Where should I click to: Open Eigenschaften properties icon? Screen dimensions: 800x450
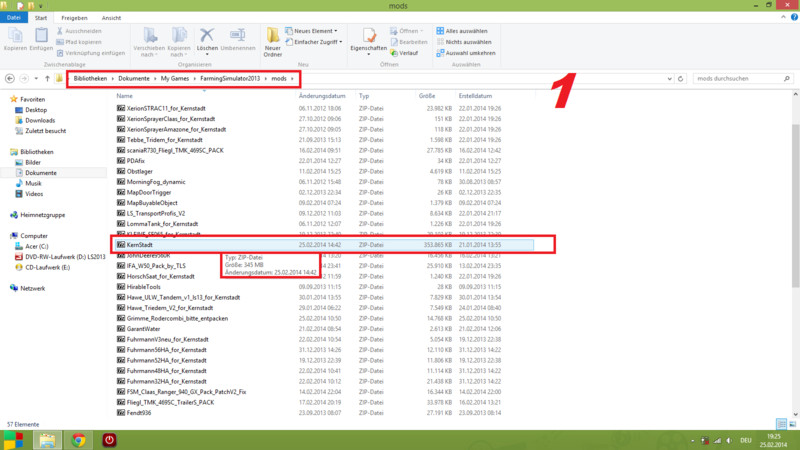(x=368, y=36)
